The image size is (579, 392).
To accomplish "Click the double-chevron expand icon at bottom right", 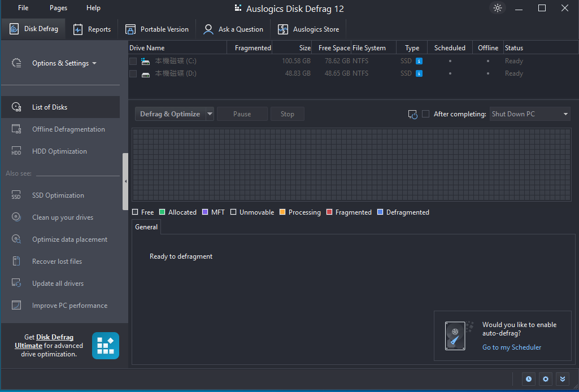I will coord(562,379).
